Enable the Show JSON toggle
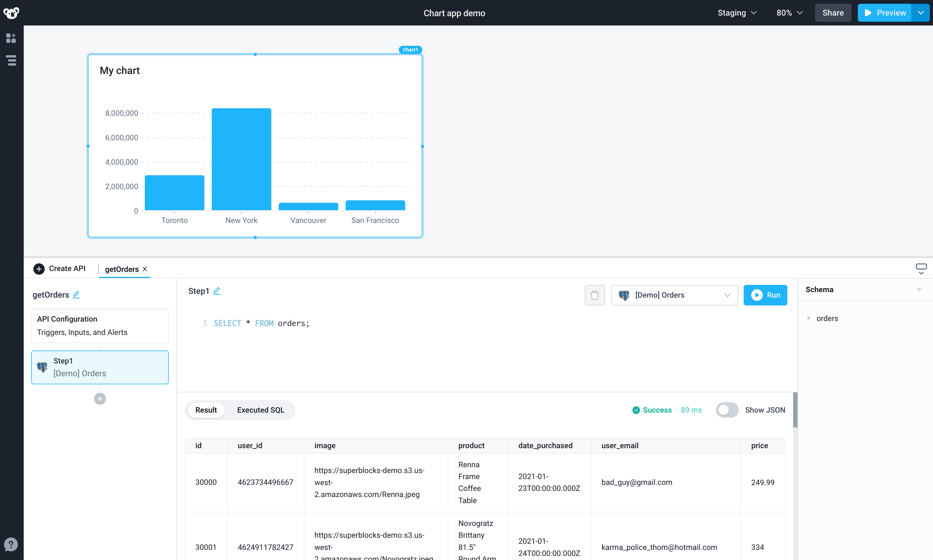The height and width of the screenshot is (560, 933). click(x=727, y=410)
